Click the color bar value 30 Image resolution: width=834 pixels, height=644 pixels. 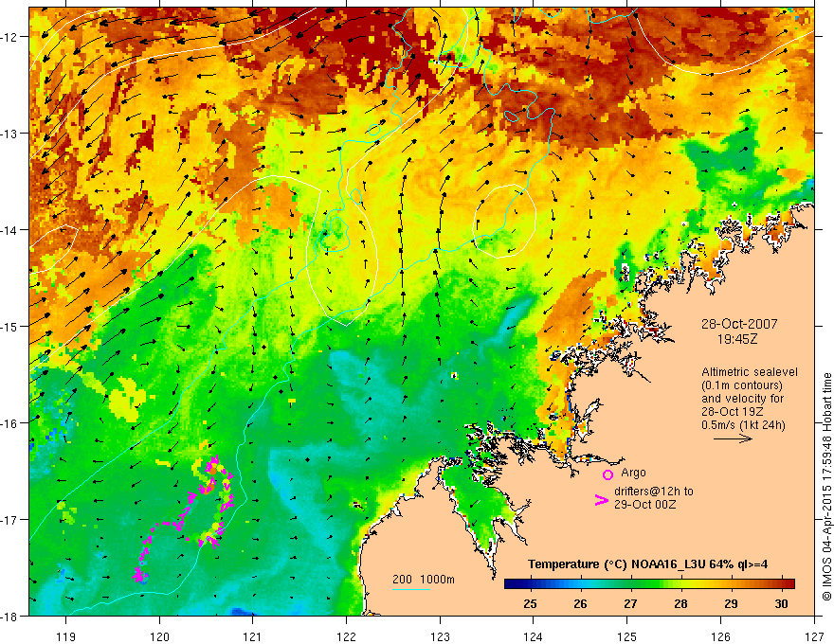coord(781,603)
